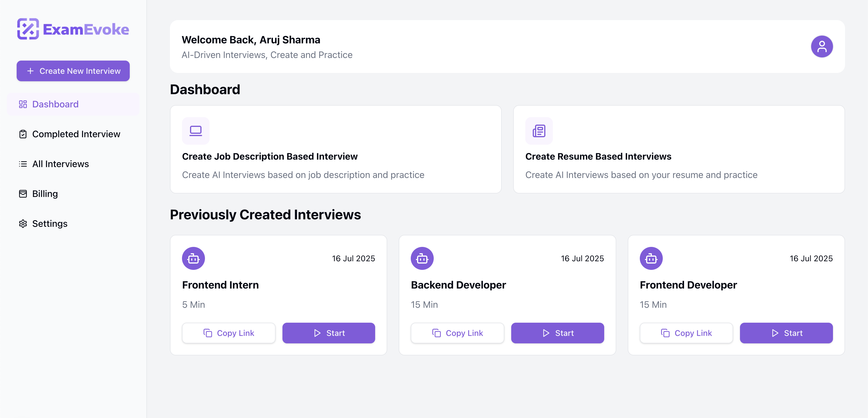This screenshot has height=418, width=868.
Task: Go to Completed Interview page
Action: coord(76,134)
